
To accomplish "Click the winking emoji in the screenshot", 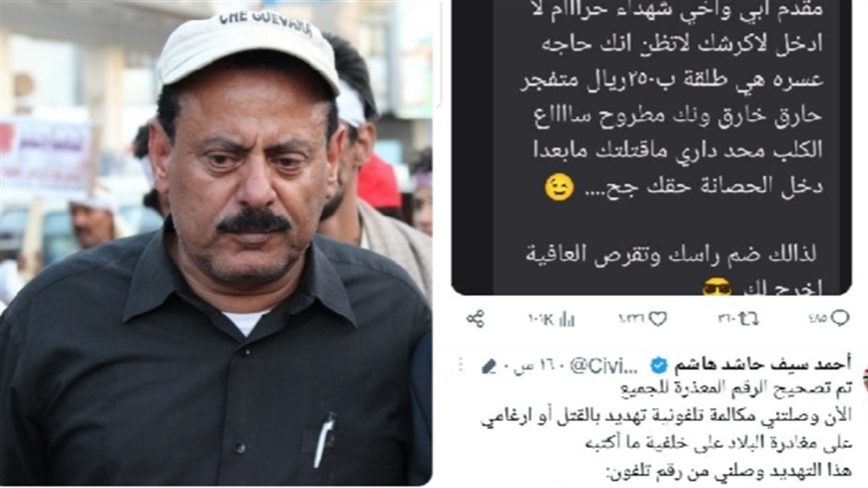I will click(x=559, y=188).
